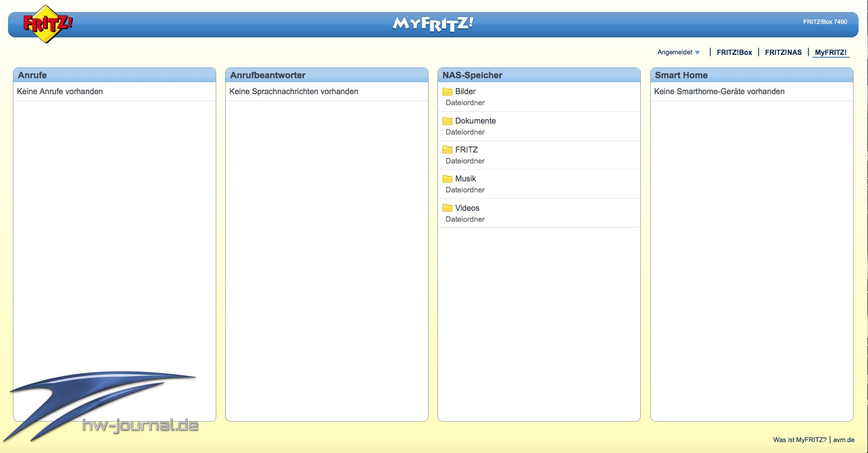Click 'Dateiordner' label under Dokumente

pyautogui.click(x=465, y=132)
